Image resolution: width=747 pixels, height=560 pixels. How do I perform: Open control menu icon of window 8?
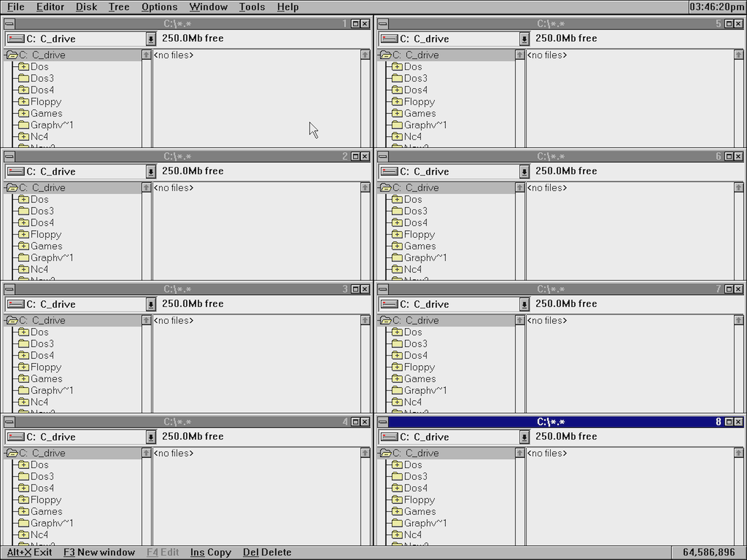coord(383,422)
